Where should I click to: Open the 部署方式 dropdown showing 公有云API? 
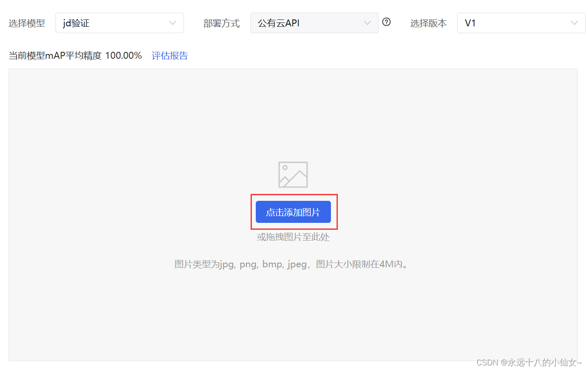pos(315,23)
